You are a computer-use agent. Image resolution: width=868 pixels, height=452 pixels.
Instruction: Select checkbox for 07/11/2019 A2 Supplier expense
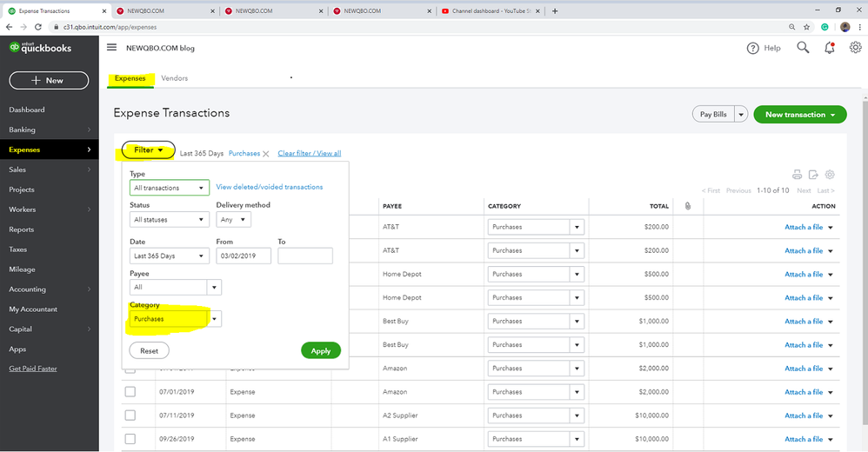(130, 415)
